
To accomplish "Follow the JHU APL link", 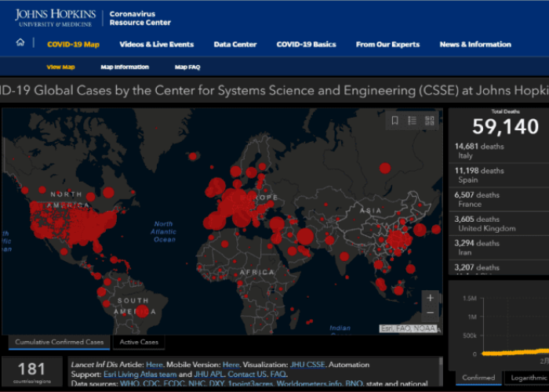I will click(x=209, y=375).
